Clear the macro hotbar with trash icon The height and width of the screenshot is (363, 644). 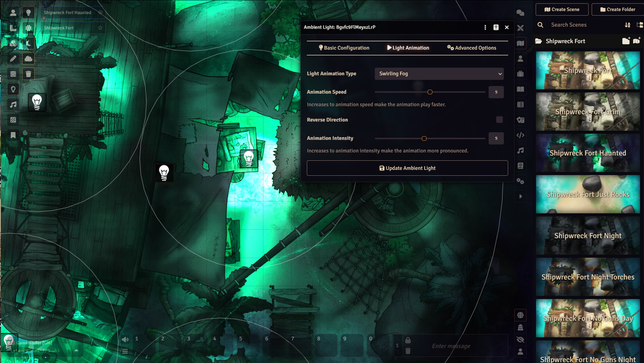coord(408,351)
